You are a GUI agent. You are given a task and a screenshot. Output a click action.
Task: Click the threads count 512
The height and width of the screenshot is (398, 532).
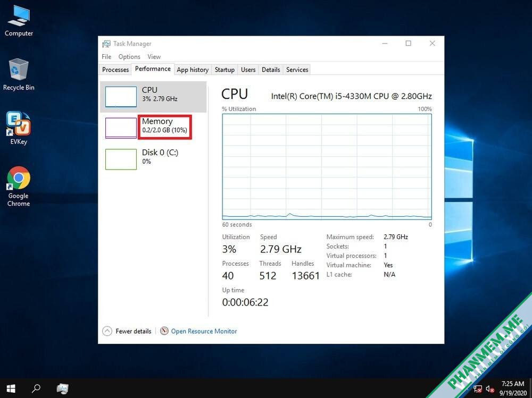(x=268, y=276)
